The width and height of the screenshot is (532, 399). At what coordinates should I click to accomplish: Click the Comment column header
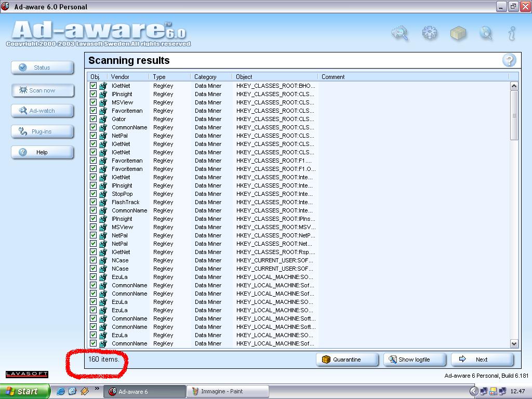click(x=414, y=77)
